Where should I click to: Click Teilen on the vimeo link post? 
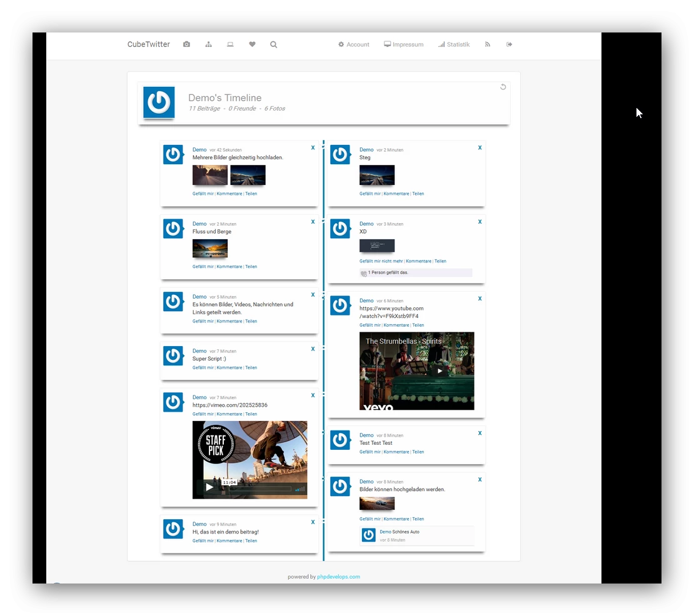[251, 414]
